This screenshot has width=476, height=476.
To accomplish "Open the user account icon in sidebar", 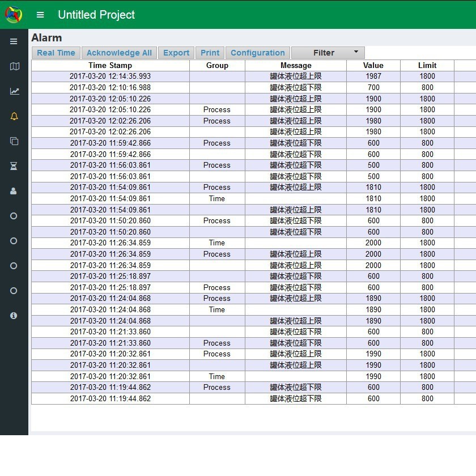I will [14, 191].
